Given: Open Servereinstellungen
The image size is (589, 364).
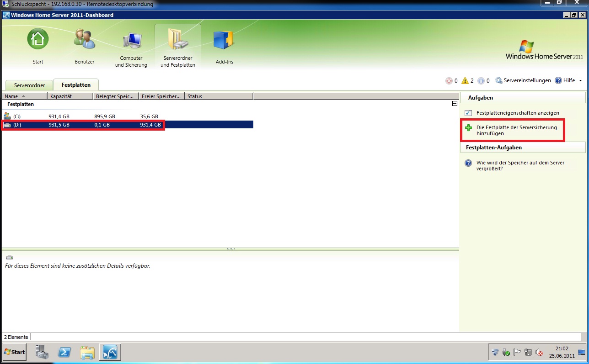Looking at the screenshot, I should click(527, 80).
